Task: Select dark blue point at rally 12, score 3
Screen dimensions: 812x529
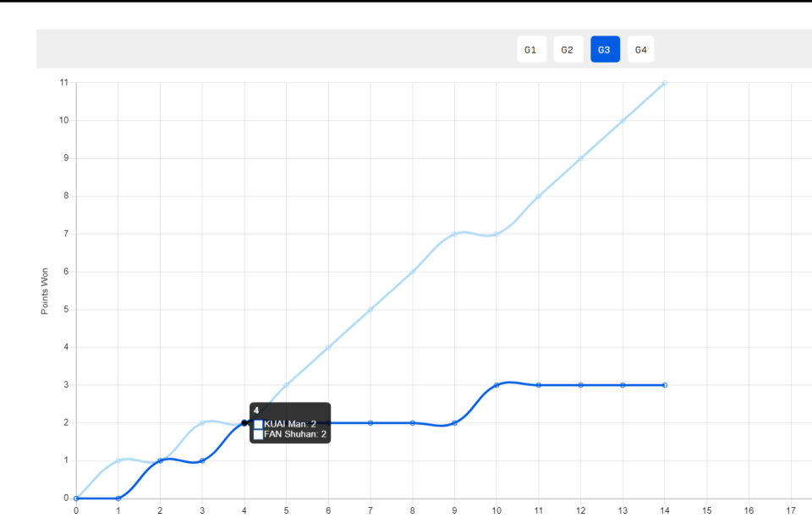Action: (x=580, y=385)
